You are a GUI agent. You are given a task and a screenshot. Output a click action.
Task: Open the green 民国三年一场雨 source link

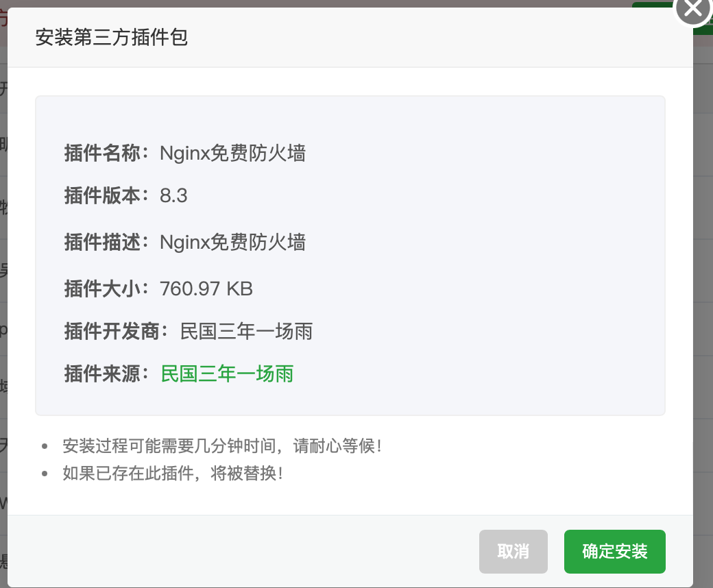(x=228, y=374)
